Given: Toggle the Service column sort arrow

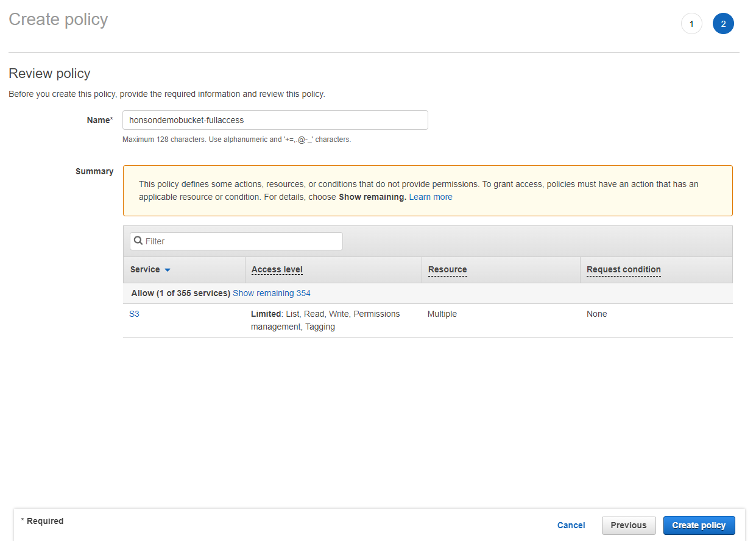Looking at the screenshot, I should [x=168, y=270].
